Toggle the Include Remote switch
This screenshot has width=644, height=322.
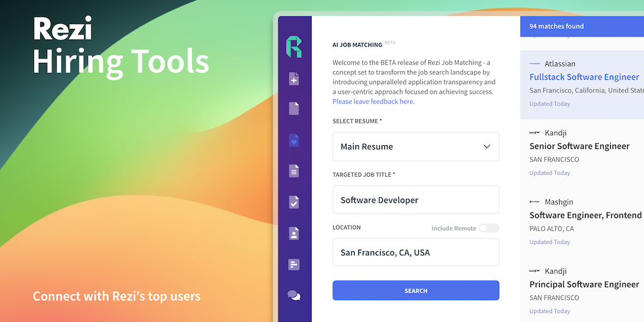tap(489, 228)
